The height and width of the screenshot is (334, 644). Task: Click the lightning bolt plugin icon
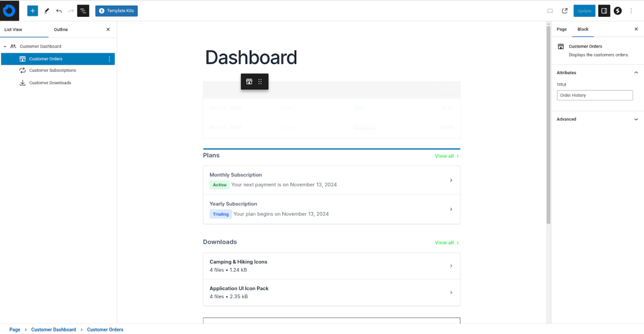pyautogui.click(x=618, y=11)
